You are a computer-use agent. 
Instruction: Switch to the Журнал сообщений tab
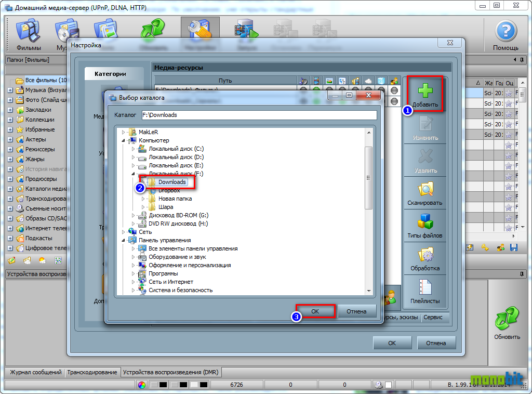pyautogui.click(x=36, y=372)
